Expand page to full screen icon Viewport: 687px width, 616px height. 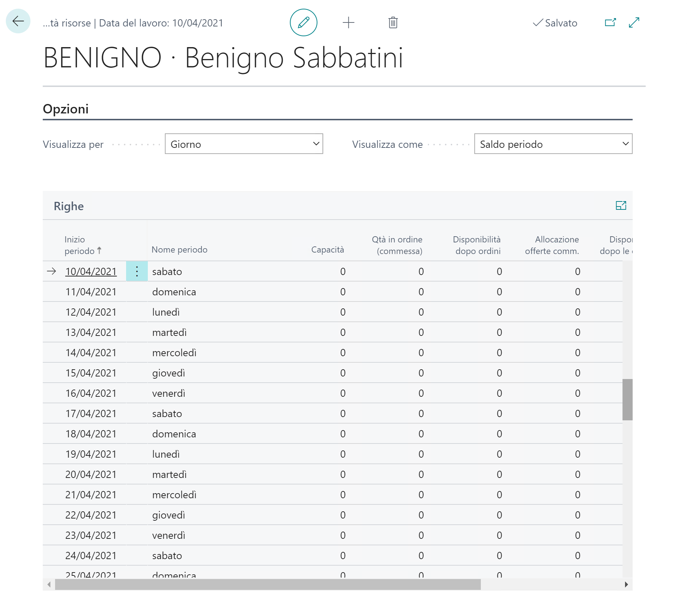(634, 22)
